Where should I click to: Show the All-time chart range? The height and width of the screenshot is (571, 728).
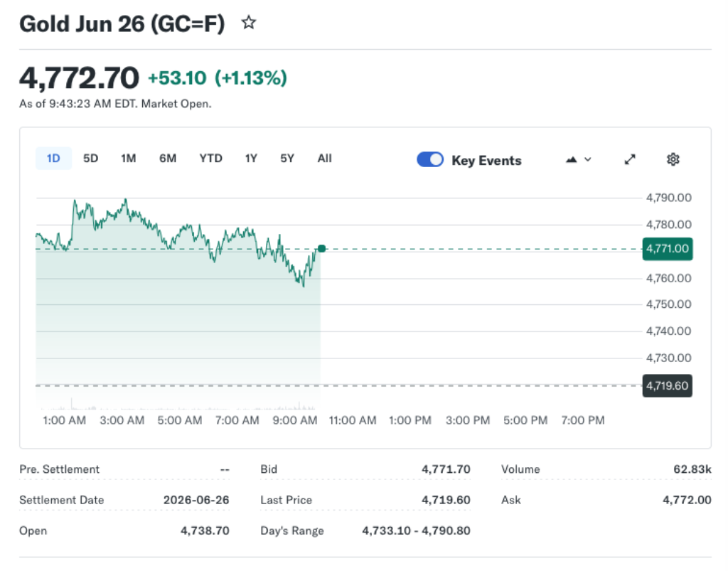tap(324, 159)
